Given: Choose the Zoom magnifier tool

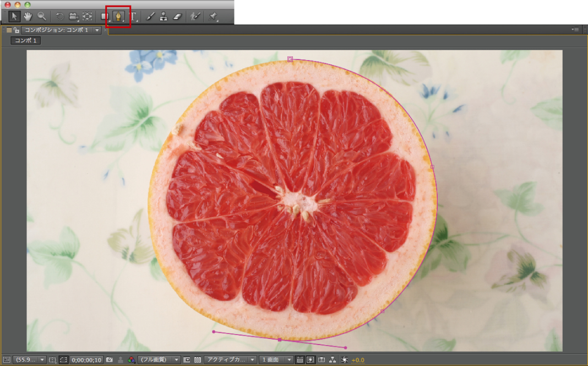Looking at the screenshot, I should [x=42, y=17].
